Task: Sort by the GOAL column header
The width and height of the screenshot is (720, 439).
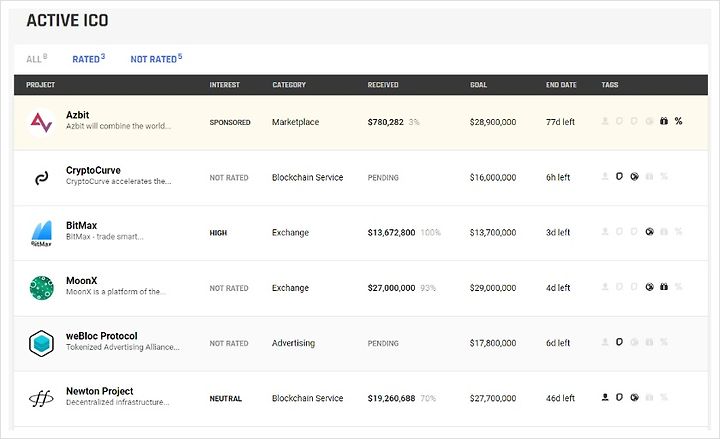Action: [478, 85]
